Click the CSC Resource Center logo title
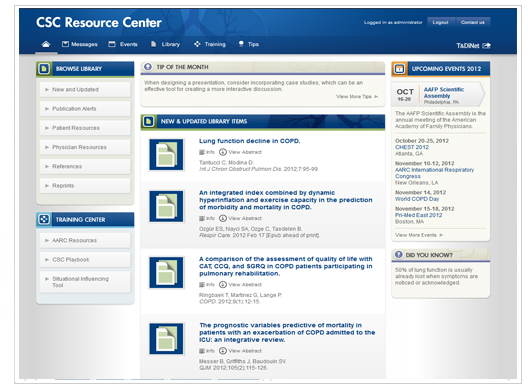This screenshot has height=391, width=528. [x=99, y=23]
